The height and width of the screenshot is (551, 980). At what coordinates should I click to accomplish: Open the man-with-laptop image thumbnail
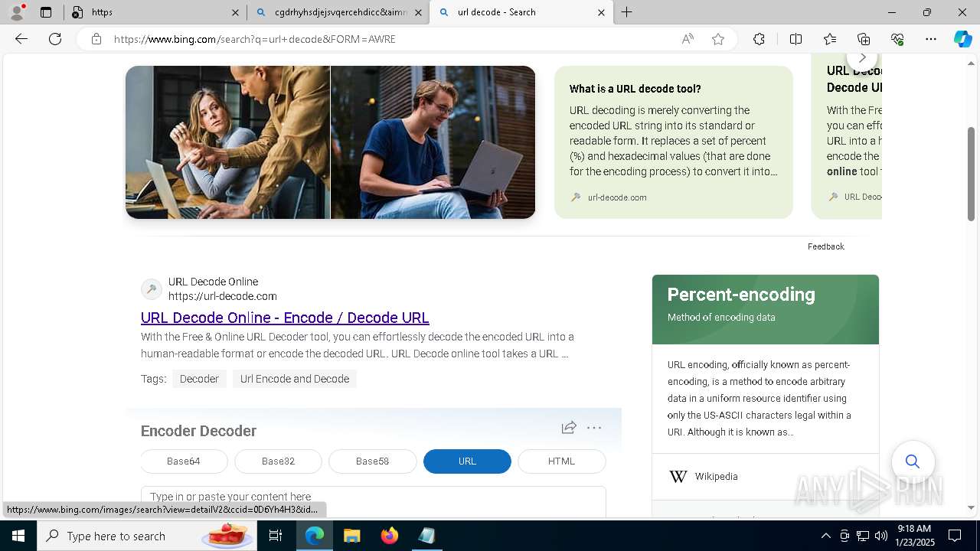tap(433, 142)
